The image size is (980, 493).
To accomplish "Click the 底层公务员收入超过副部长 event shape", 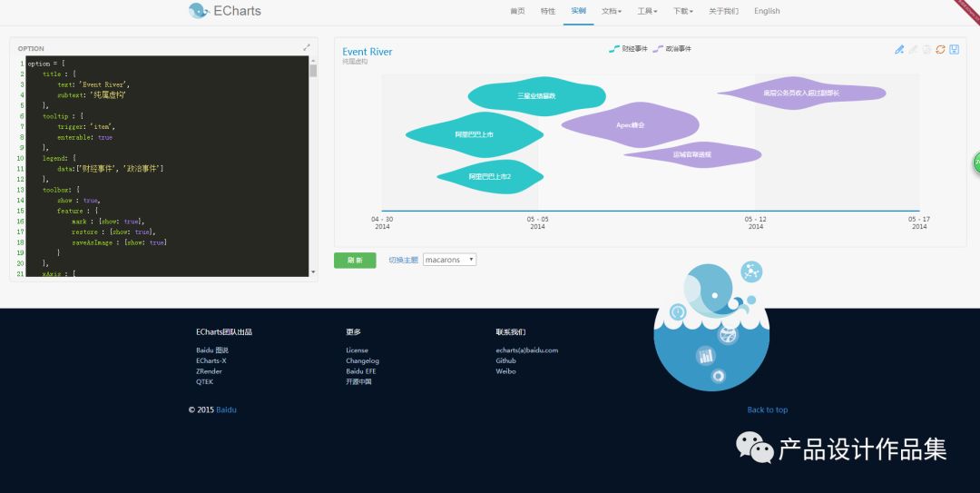I will coord(801,94).
